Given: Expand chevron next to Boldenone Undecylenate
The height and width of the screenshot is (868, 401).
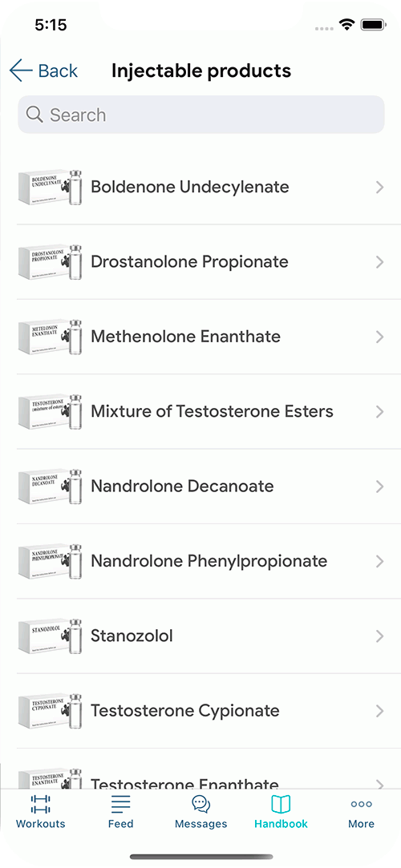Looking at the screenshot, I should [379, 187].
